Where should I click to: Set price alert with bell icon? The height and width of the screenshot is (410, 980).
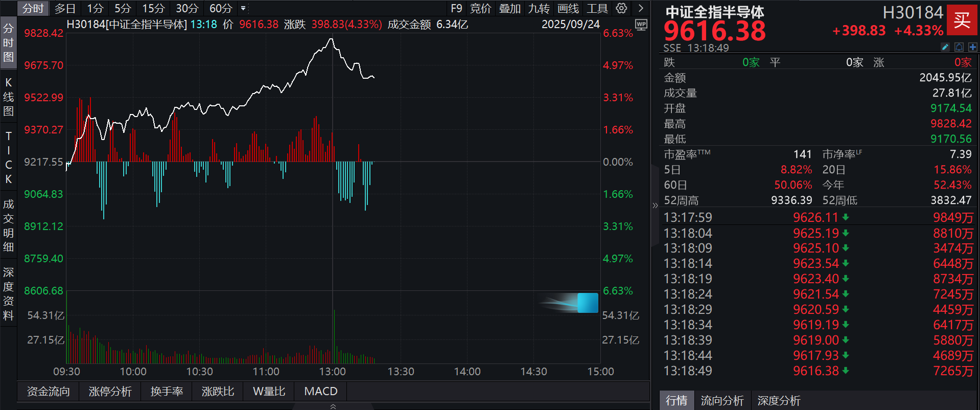coord(959,47)
